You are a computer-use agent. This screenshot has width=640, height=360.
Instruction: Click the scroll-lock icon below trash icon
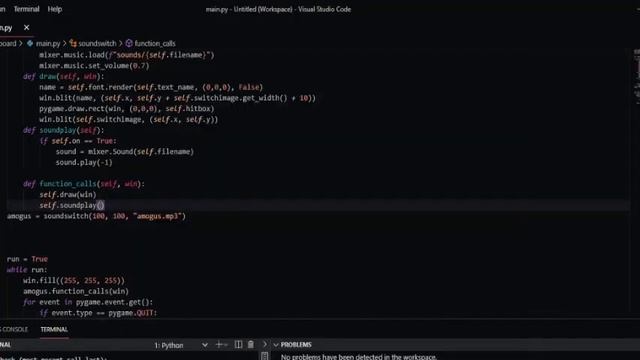pos(264,356)
